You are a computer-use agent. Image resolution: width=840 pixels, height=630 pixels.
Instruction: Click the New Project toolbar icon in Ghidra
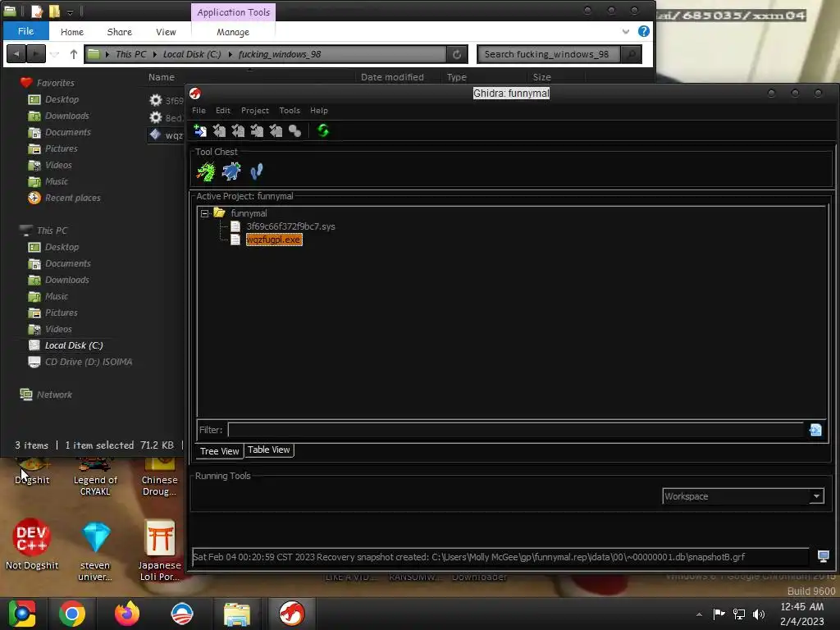click(x=200, y=130)
